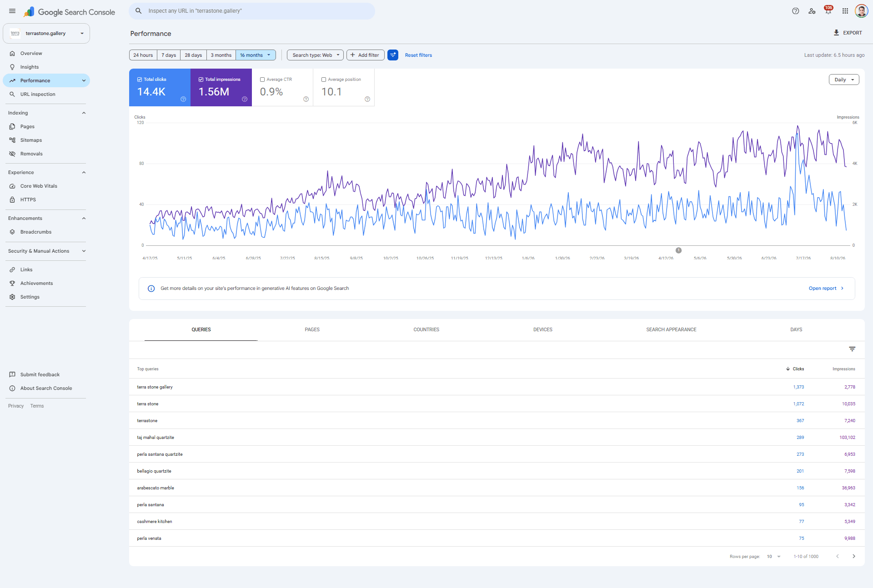Viewport: 873px width, 588px height.
Task: Open the Daily granularity dropdown
Action: coord(844,80)
